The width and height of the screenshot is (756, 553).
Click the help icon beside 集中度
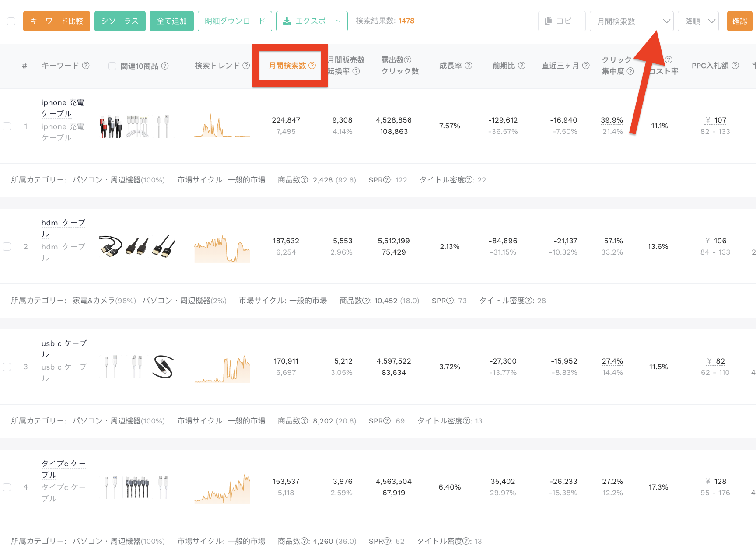(630, 71)
